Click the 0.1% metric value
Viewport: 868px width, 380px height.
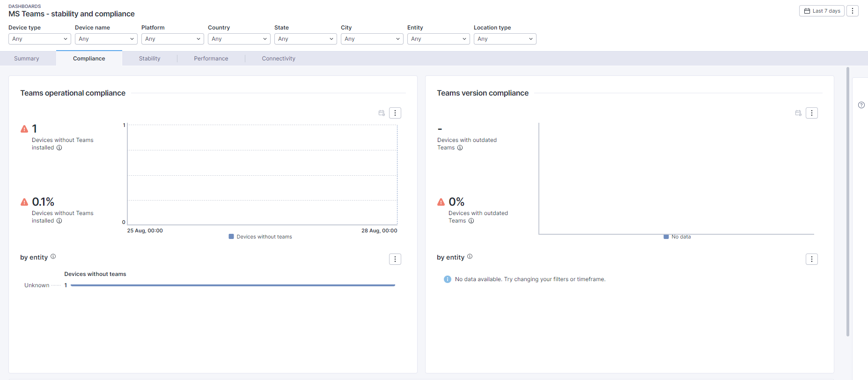pyautogui.click(x=43, y=202)
